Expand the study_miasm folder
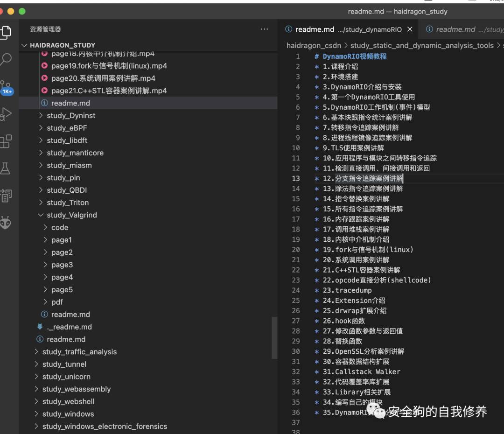This screenshot has width=504, height=434. pos(69,165)
